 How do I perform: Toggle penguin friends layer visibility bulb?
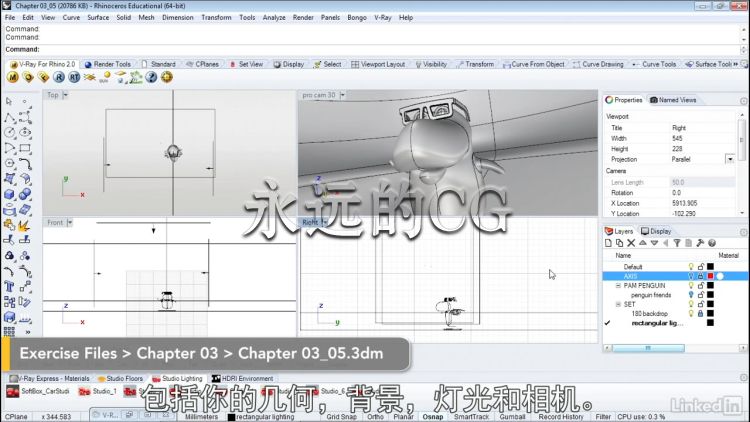pos(691,295)
